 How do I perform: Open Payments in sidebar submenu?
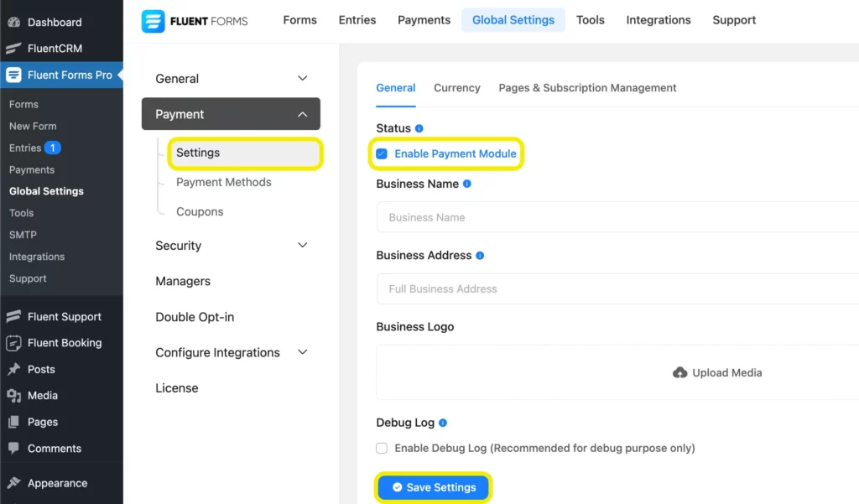tap(32, 170)
